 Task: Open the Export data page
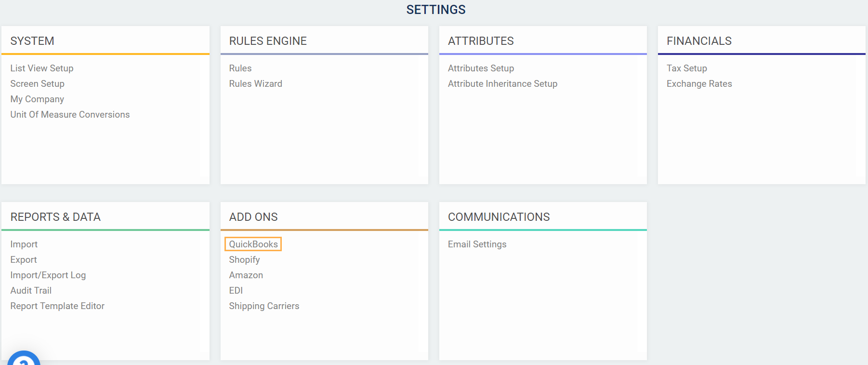[x=24, y=260]
